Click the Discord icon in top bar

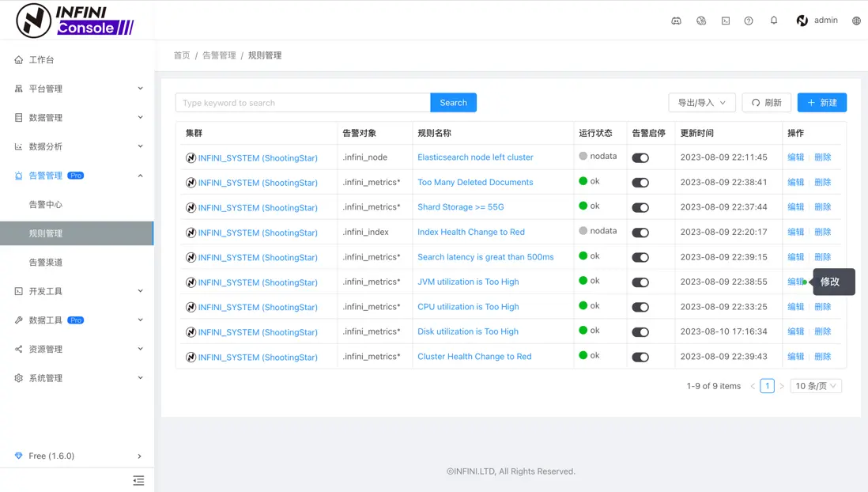(x=676, y=21)
